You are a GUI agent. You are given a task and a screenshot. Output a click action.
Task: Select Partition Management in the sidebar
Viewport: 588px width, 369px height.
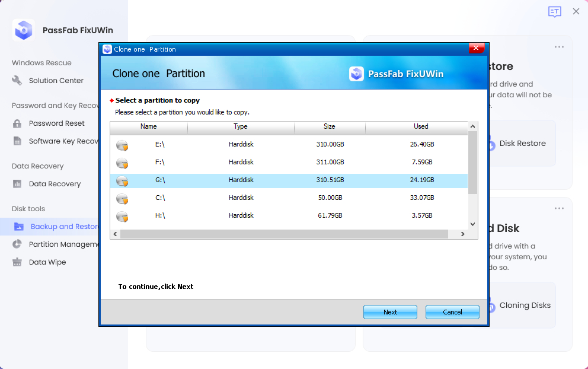pyautogui.click(x=62, y=244)
